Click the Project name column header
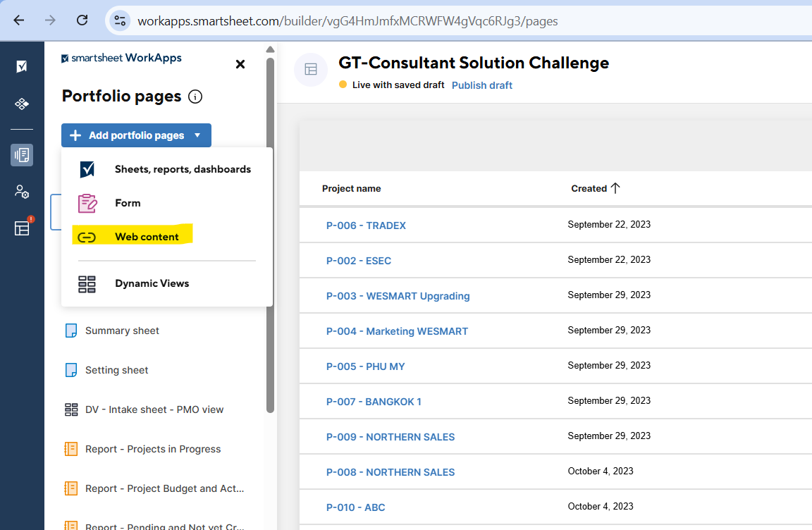Screen dimensions: 812x530 point(351,189)
